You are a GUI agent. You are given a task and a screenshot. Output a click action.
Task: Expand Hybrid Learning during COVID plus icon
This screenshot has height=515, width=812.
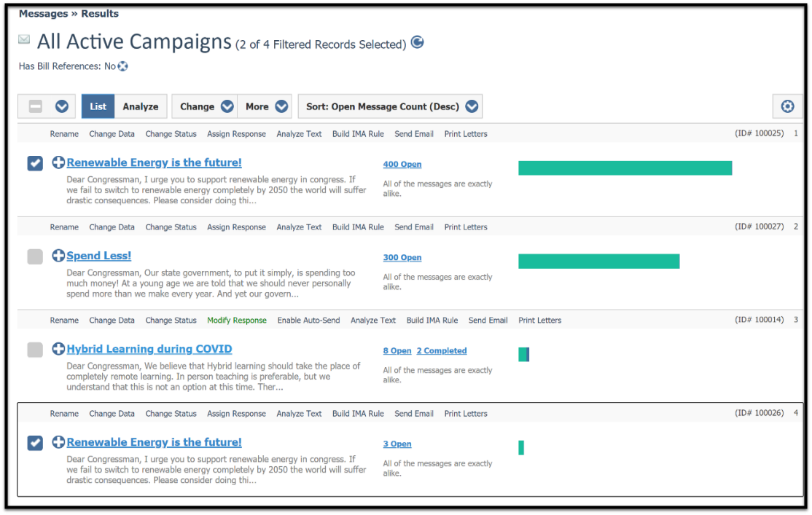[58, 349]
